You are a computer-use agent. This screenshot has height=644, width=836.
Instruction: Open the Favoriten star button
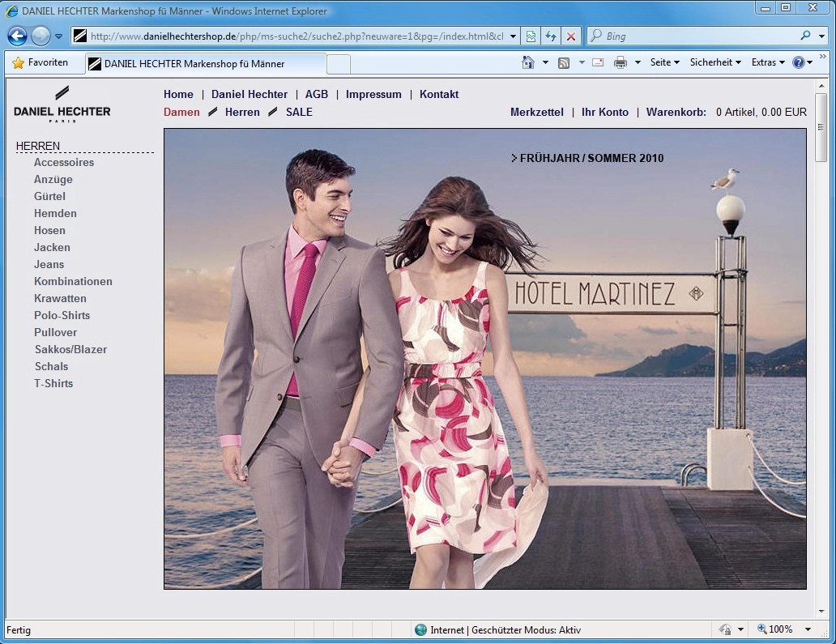[41, 62]
